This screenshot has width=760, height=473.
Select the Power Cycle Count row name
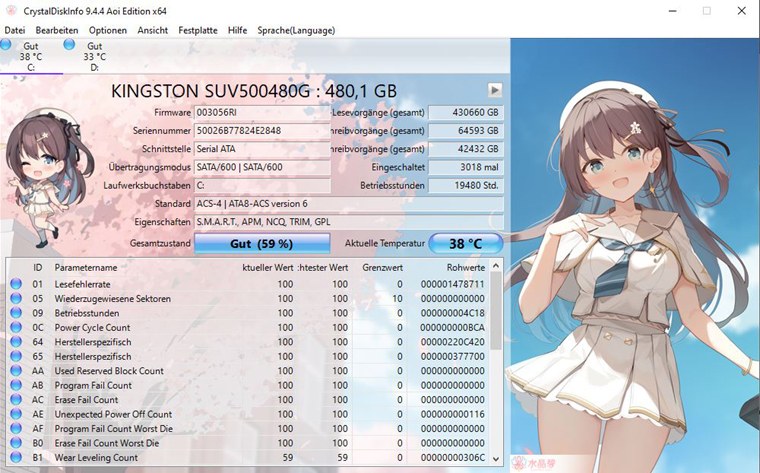[x=92, y=328]
